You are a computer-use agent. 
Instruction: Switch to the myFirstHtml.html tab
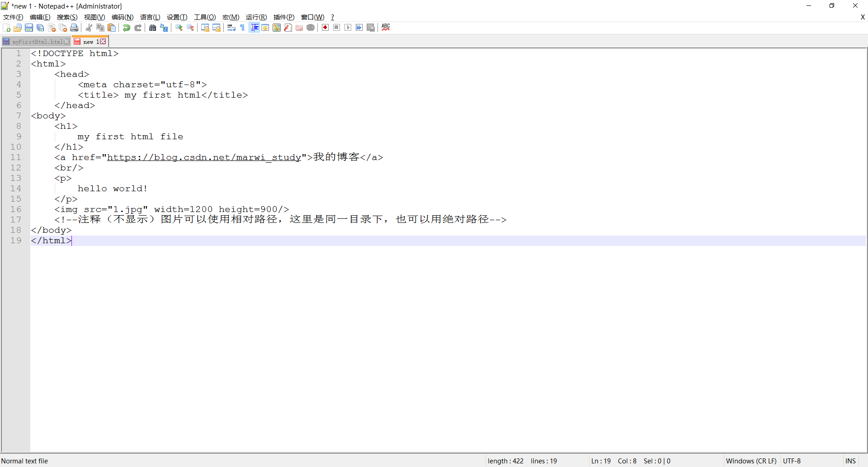(36, 42)
